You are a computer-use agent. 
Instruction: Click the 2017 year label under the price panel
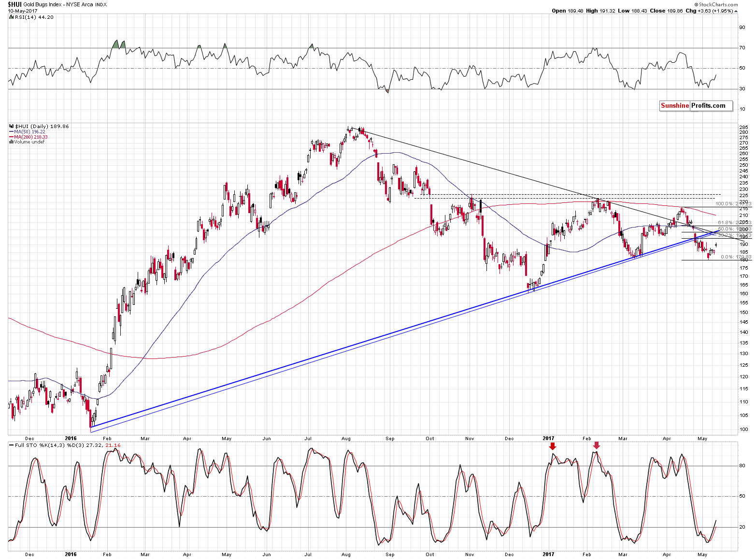[548, 439]
